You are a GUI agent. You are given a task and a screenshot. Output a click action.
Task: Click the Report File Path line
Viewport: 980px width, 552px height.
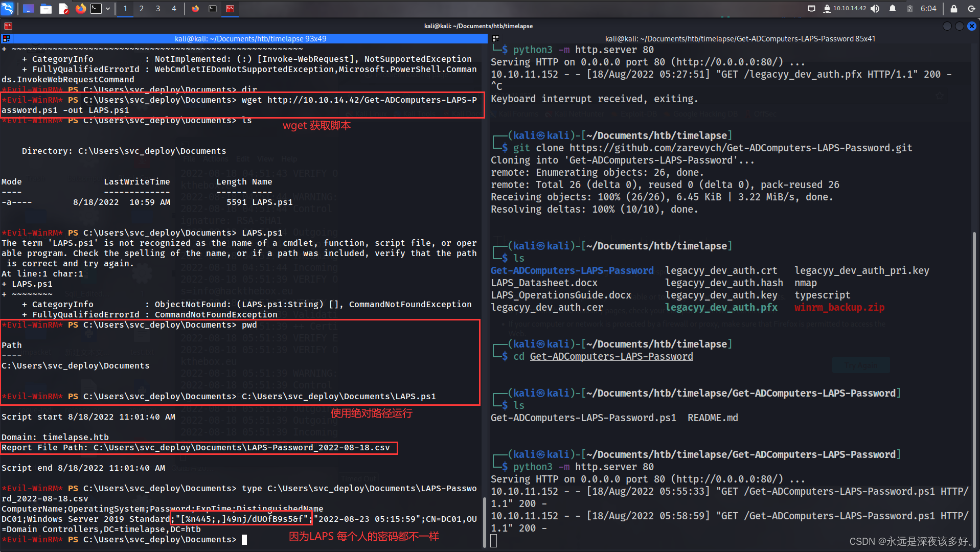pyautogui.click(x=196, y=448)
